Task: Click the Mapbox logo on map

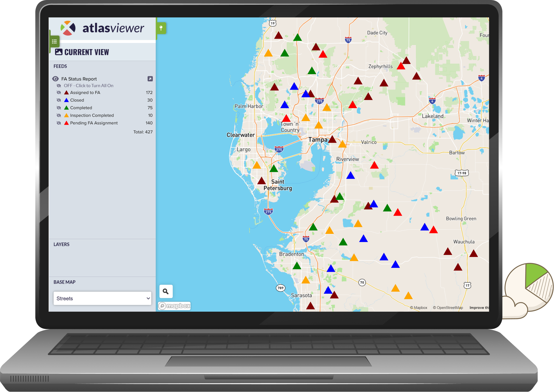Action: click(x=174, y=306)
